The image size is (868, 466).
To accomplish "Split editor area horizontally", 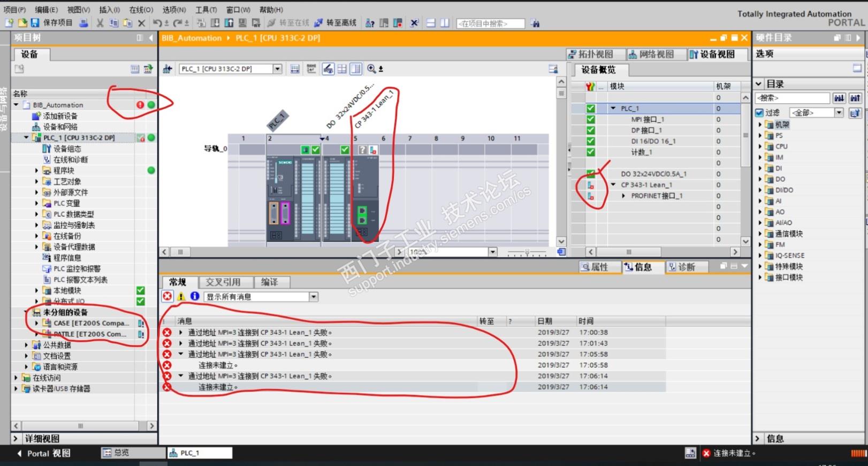I will (x=431, y=23).
